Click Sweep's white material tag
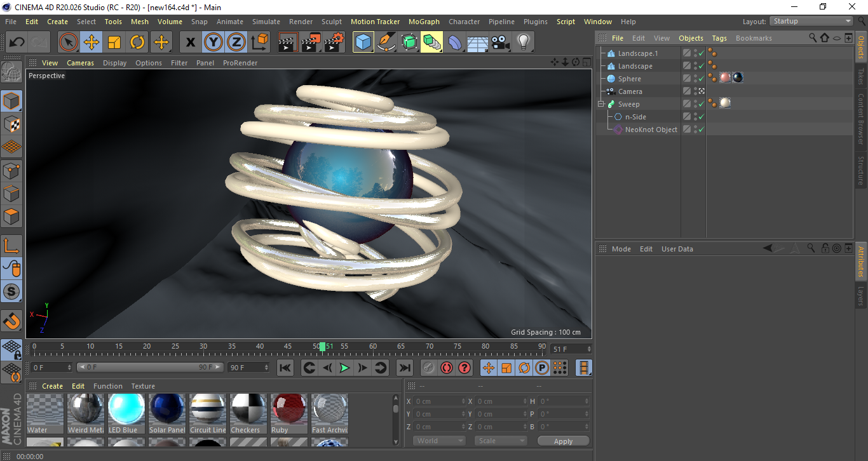The height and width of the screenshot is (461, 868). pos(725,103)
